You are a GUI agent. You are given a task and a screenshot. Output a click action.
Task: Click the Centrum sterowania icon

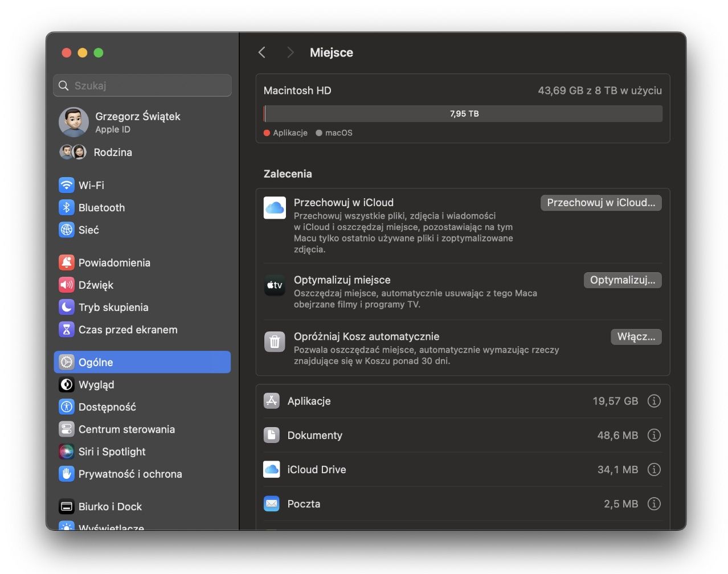click(x=67, y=429)
